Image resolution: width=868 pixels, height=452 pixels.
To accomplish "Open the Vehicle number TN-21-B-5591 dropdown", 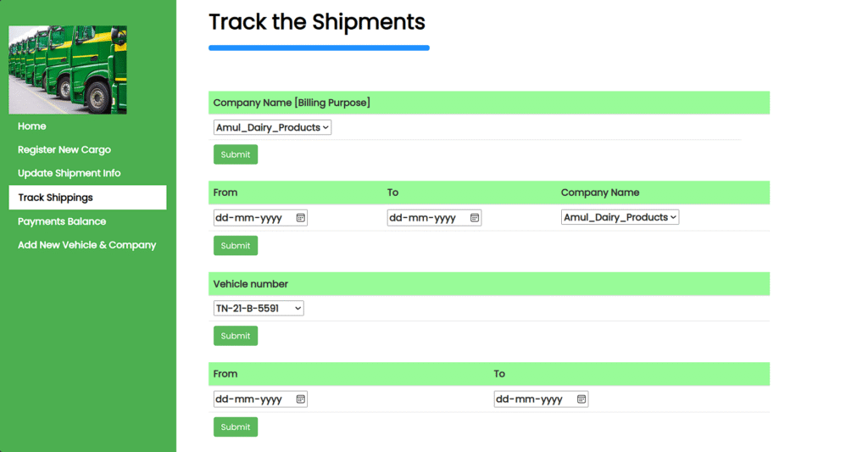I will 259,308.
